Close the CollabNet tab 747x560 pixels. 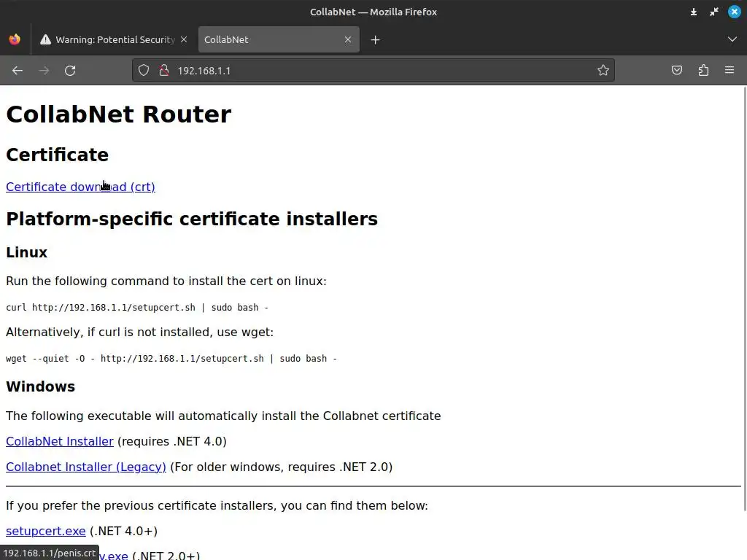[x=348, y=39]
